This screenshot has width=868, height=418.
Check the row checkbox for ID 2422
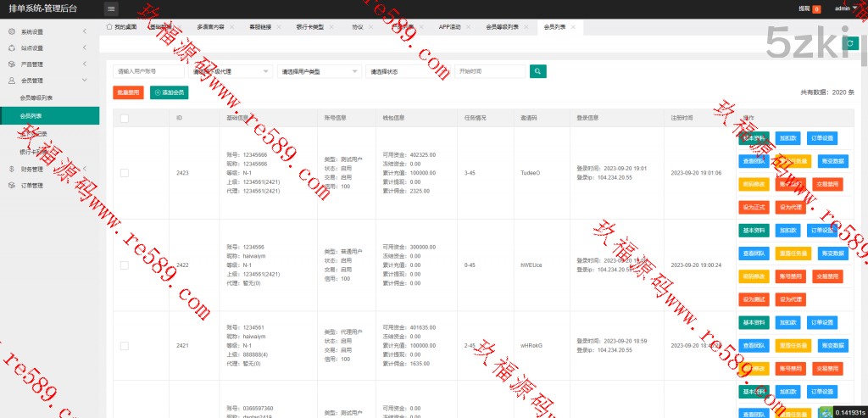pos(124,265)
